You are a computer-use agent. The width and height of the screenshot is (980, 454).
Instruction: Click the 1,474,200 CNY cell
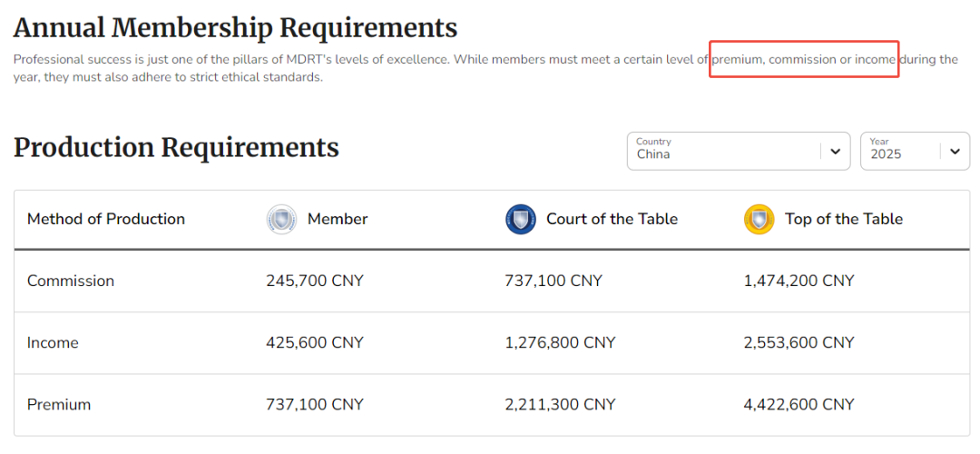799,281
